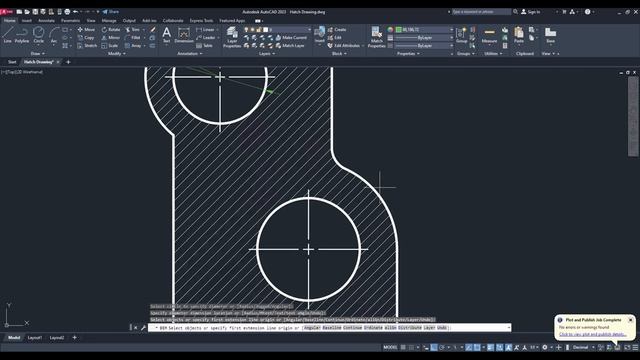
Task: Open plot and publish details link
Action: [592, 334]
